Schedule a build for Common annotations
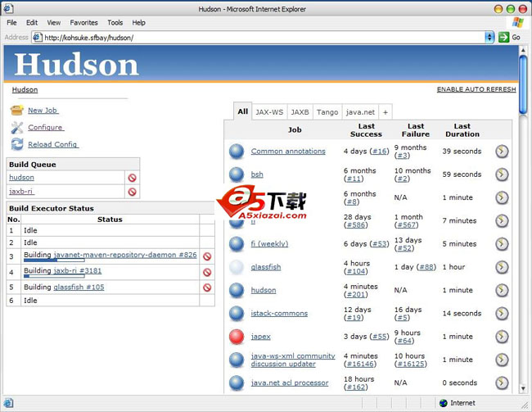 point(502,152)
